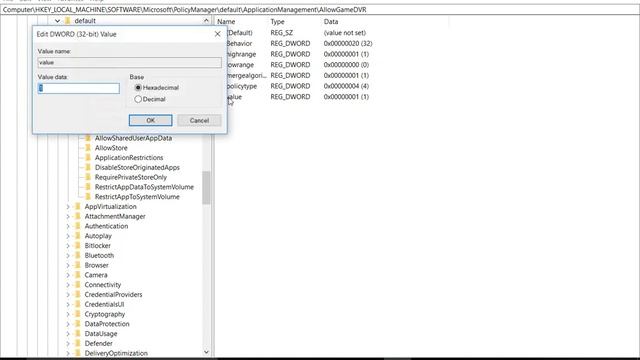Click the DataProtection folder icon
The width and height of the screenshot is (640, 360).
pyautogui.click(x=78, y=324)
